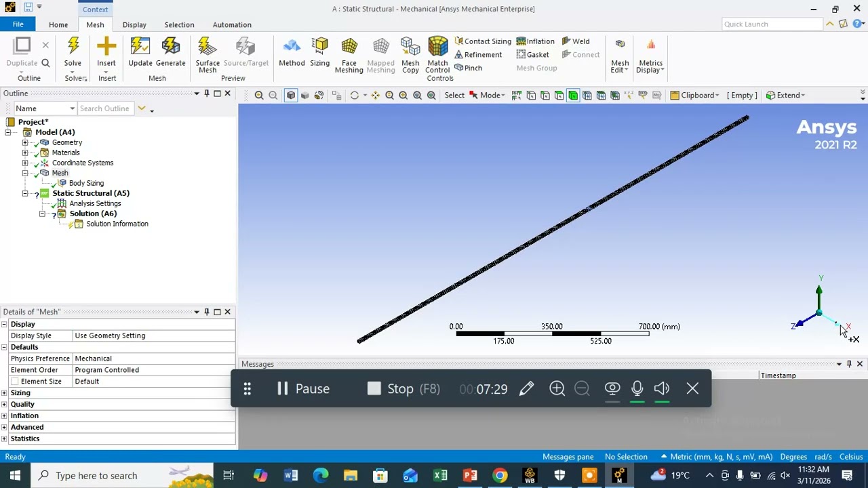Toggle shaded exterior with edges view
The height and width of the screenshot is (488, 868).
(x=291, y=96)
